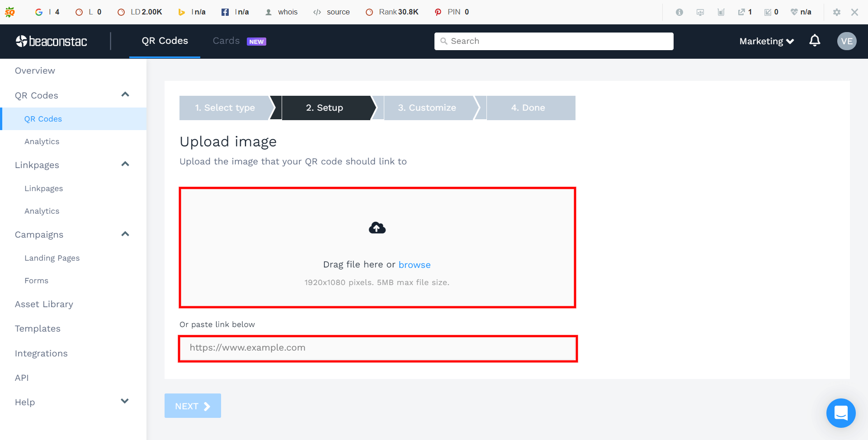Switch to the Cards tab

(226, 40)
